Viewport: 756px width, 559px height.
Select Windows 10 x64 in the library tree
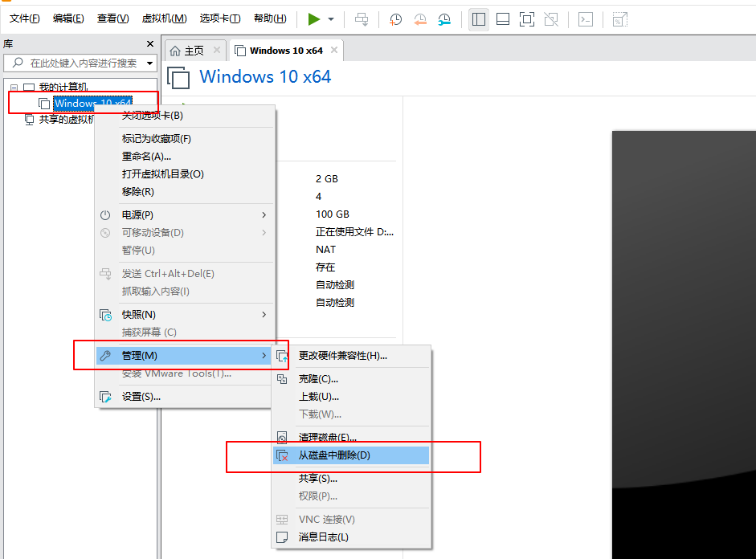(92, 103)
